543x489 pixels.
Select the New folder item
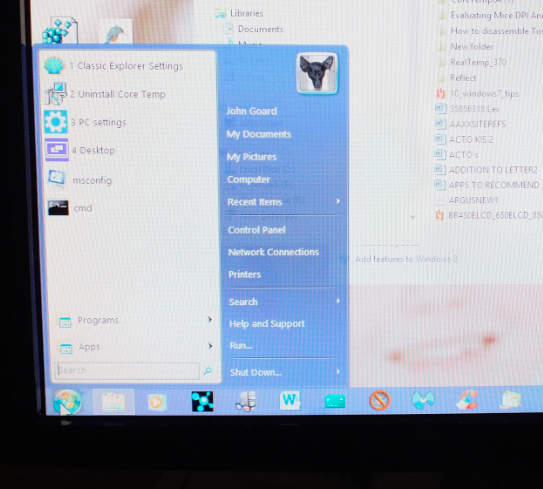pos(472,46)
